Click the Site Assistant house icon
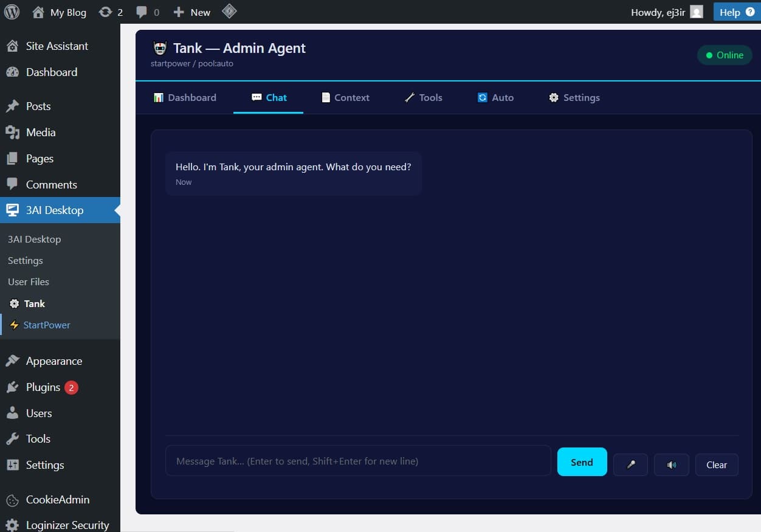Viewport: 761px width, 532px height. point(12,46)
